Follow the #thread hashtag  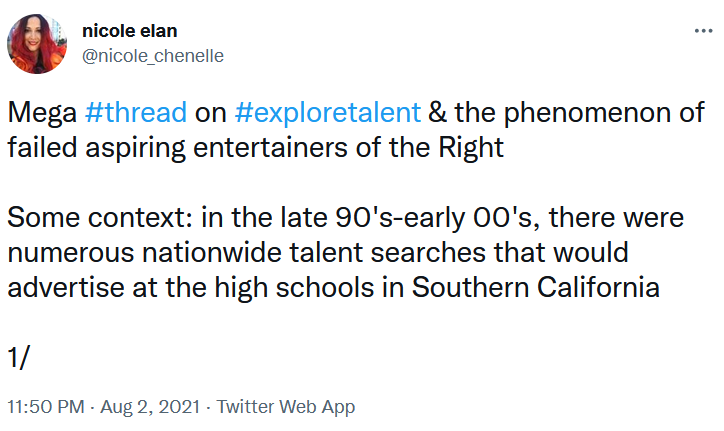coord(136,112)
